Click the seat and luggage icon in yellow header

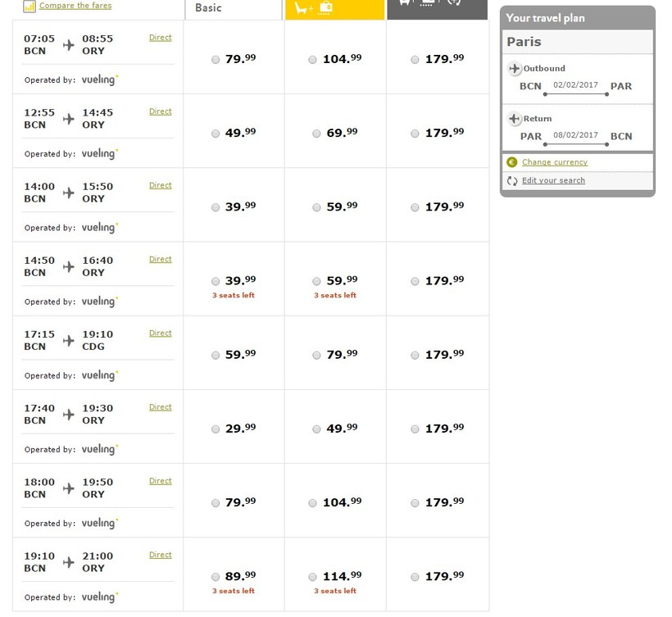313,8
